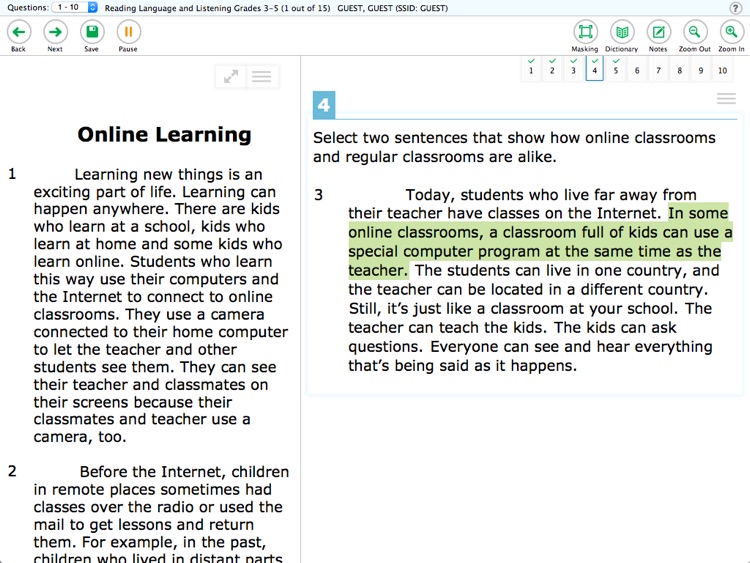Open the Questions 1 - 10 dropdown
Viewport: 750px width, 563px height.
click(75, 7)
